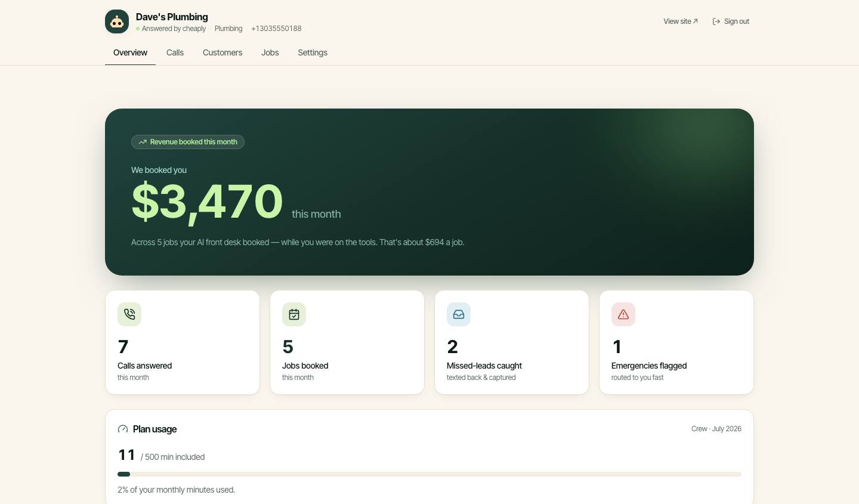Viewport: 859px width, 504px height.
Task: Click the routed to you fast caption
Action: point(637,378)
